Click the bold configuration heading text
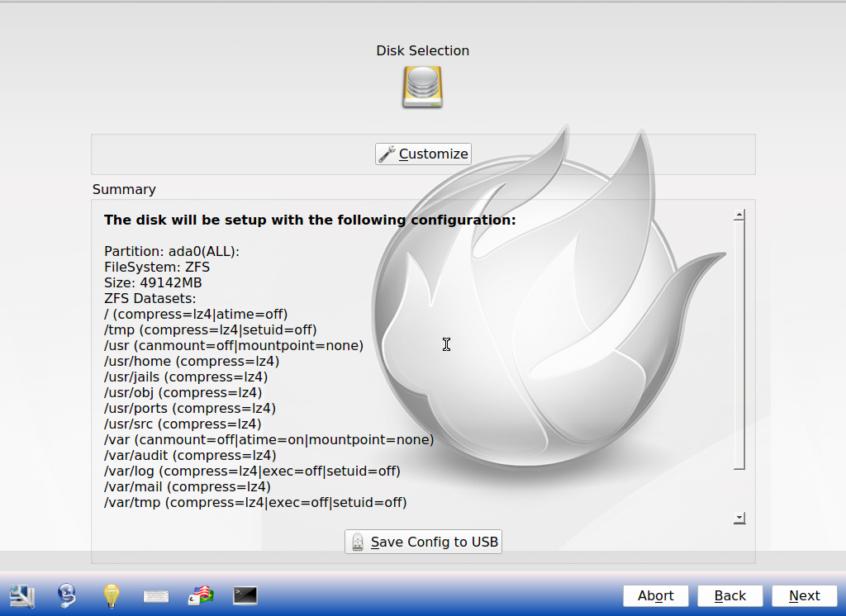 coord(310,220)
